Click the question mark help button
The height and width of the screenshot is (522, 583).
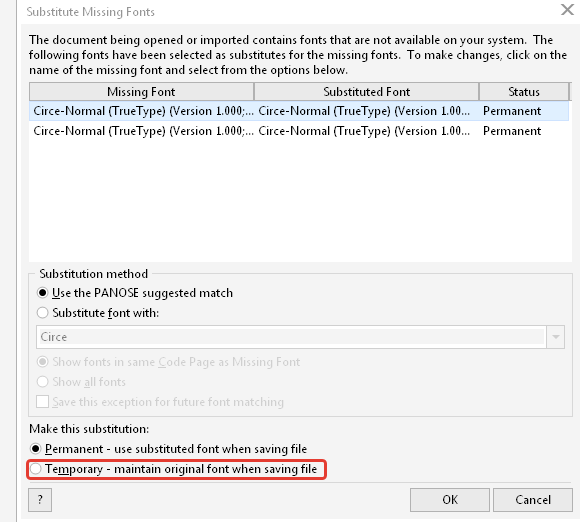point(40,500)
